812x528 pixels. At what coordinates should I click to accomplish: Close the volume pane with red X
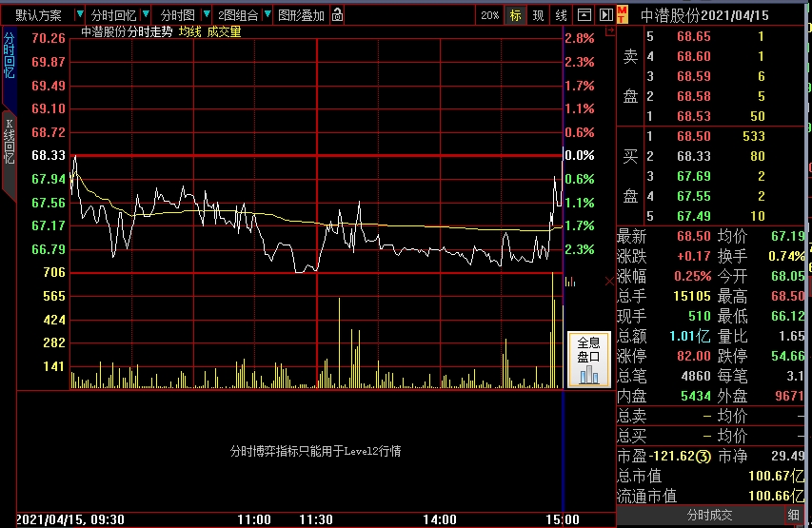click(x=610, y=281)
